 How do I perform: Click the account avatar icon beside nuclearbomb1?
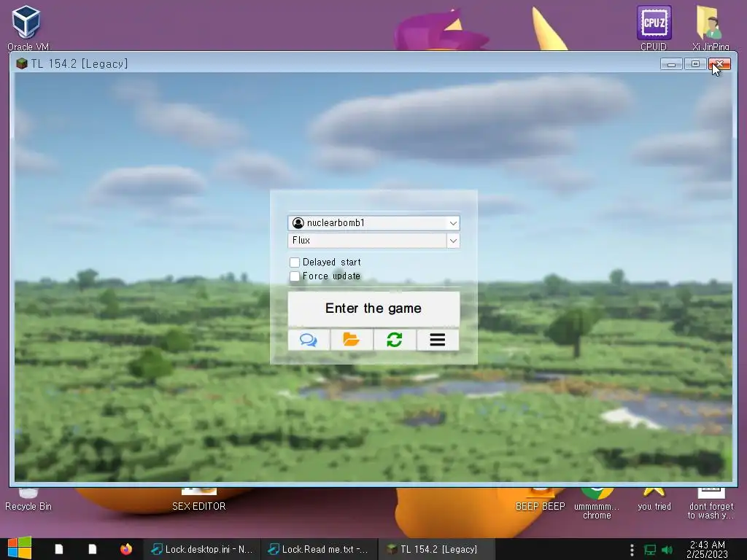coord(298,223)
